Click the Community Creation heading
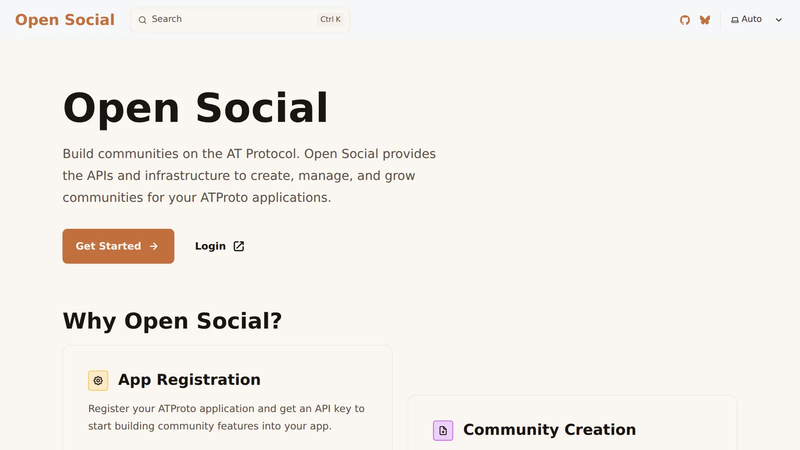The image size is (800, 450). (x=549, y=430)
